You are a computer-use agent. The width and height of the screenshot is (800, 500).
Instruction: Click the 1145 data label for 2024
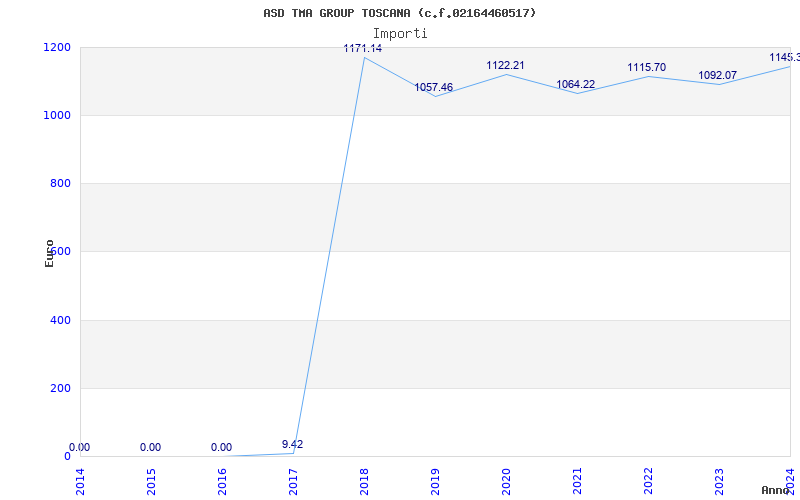point(784,57)
